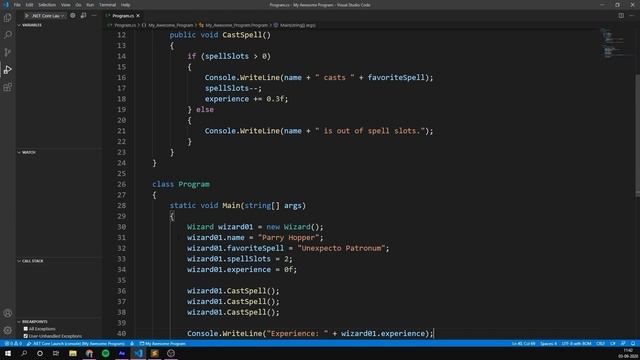Open the Debug Console icon

(x=83, y=16)
